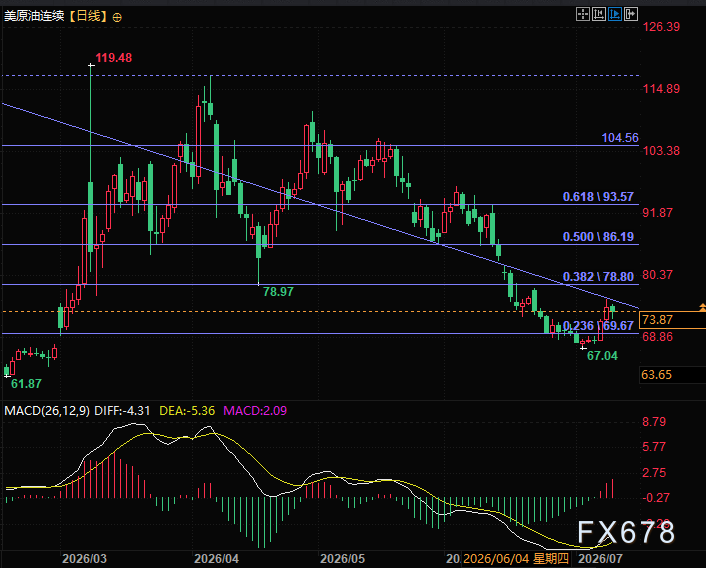This screenshot has height=568, width=706.
Task: Select the 0.618 \ 93.57 Fibonacci label
Action: coord(598,197)
